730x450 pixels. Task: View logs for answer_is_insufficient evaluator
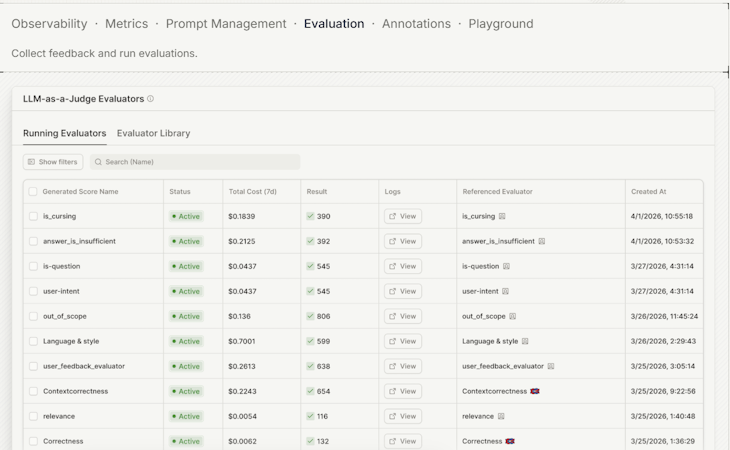tap(403, 242)
